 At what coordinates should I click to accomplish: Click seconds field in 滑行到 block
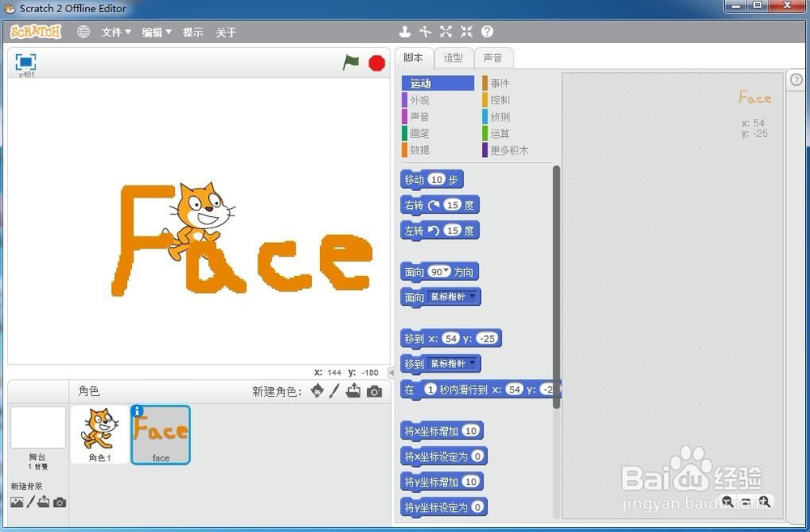(x=430, y=389)
